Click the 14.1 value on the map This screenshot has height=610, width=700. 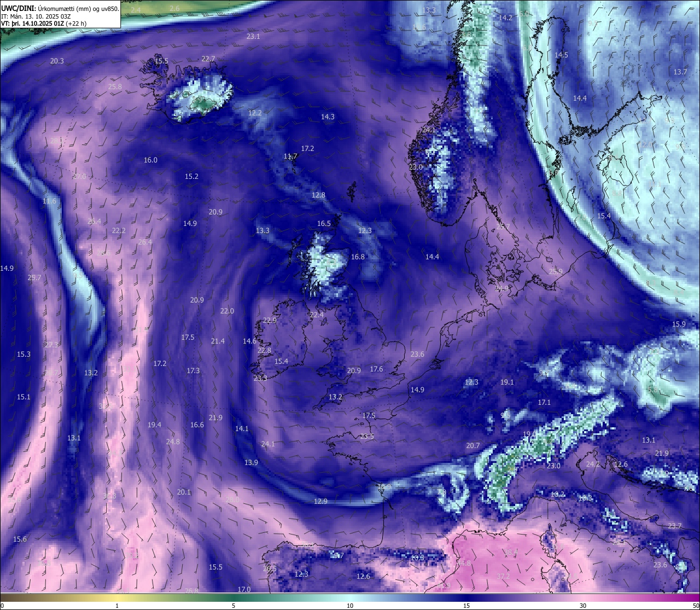point(241,428)
